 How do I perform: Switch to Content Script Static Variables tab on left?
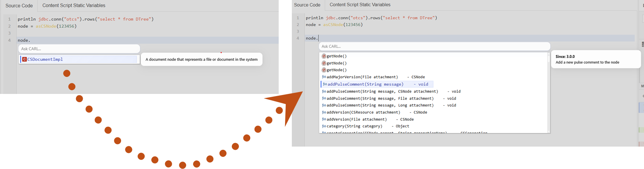[74, 6]
